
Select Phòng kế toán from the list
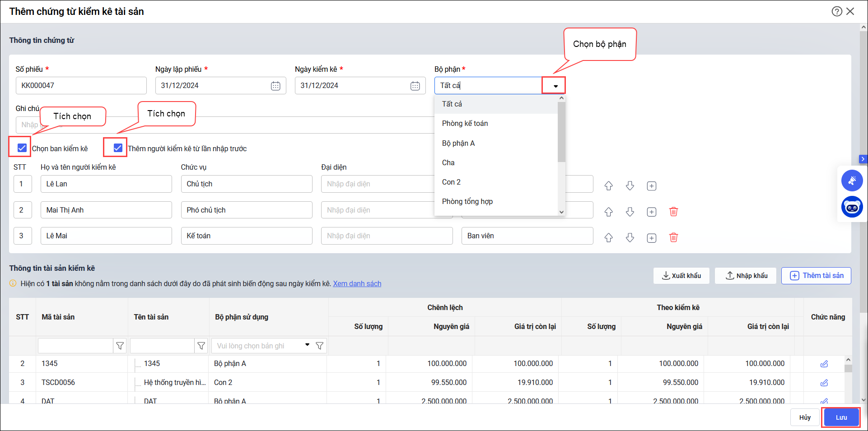(x=465, y=124)
